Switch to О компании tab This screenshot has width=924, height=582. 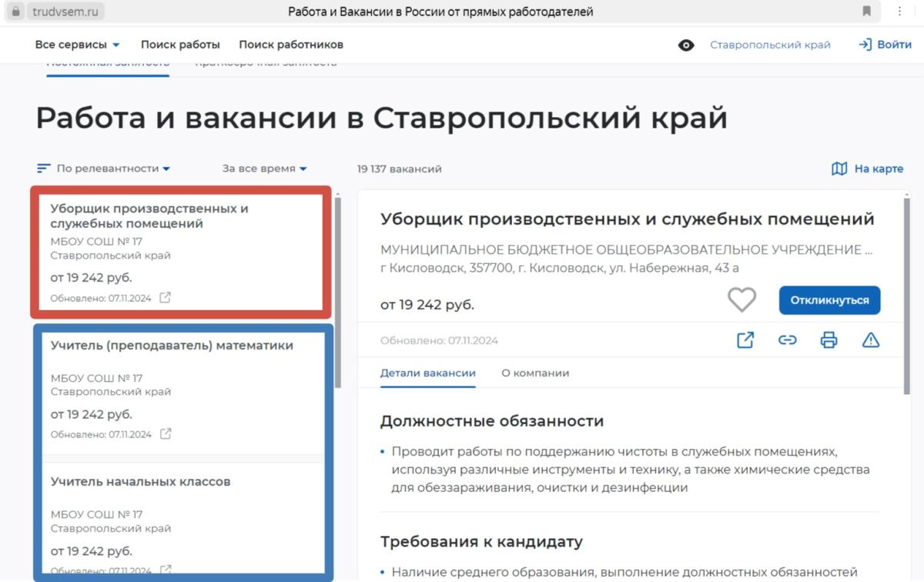coord(535,373)
